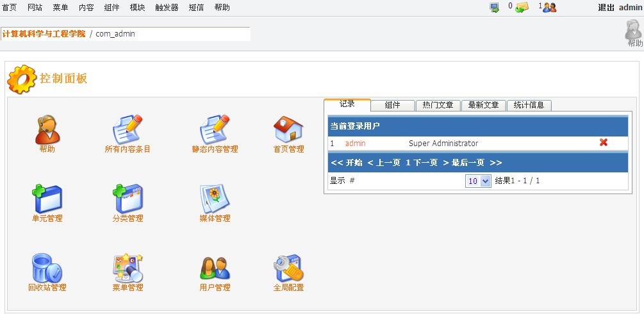Open the 媒体管理 media manager icon

coord(215,199)
